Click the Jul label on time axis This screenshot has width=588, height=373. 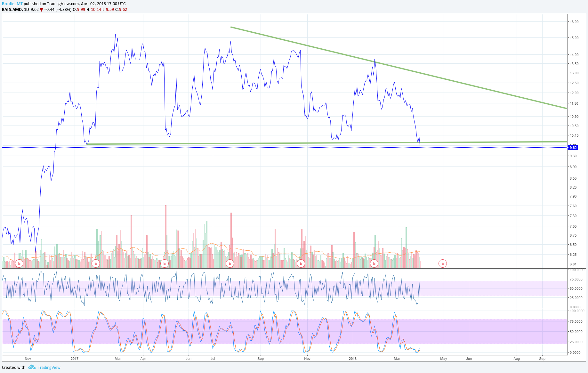213,359
